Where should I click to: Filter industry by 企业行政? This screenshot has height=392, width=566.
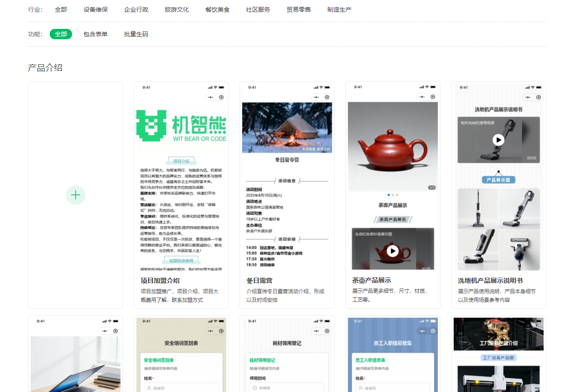tap(136, 9)
